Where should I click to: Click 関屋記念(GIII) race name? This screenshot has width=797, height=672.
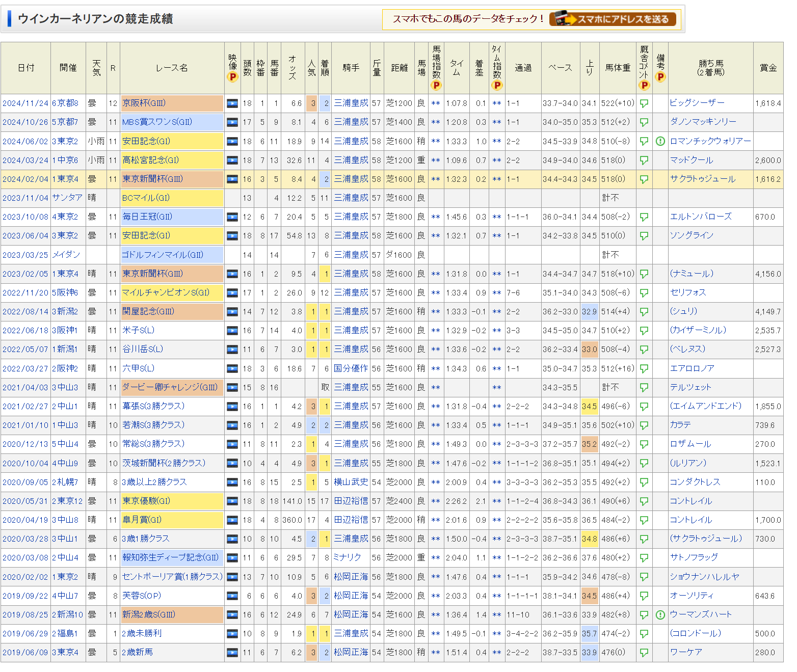[x=148, y=311]
